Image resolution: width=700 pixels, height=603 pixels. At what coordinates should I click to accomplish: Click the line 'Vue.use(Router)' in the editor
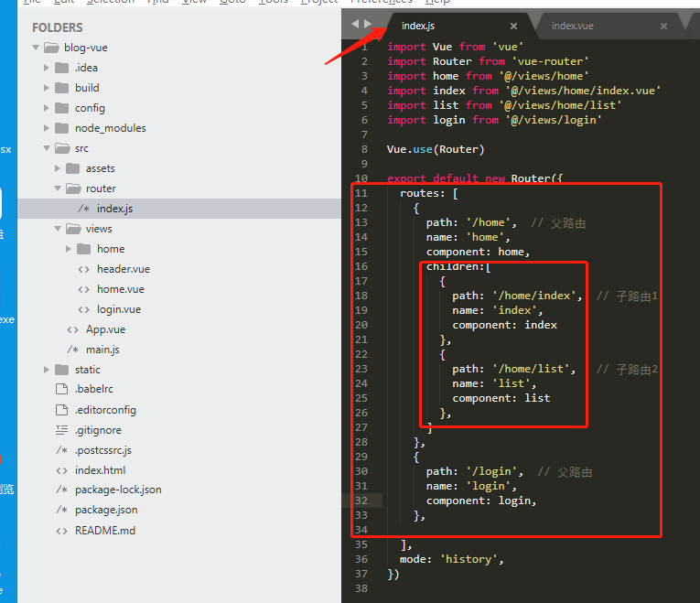[x=436, y=149]
